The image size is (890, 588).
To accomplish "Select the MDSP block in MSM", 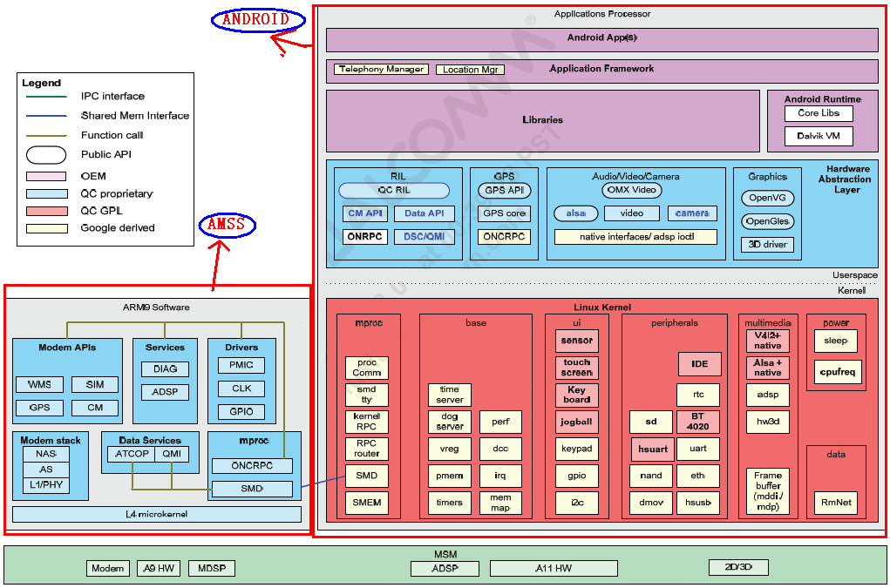I will tap(212, 568).
